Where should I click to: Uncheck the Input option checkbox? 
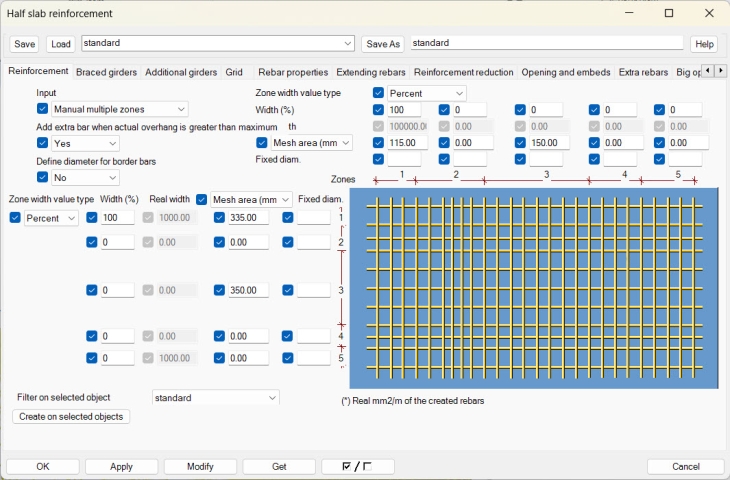pos(43,109)
